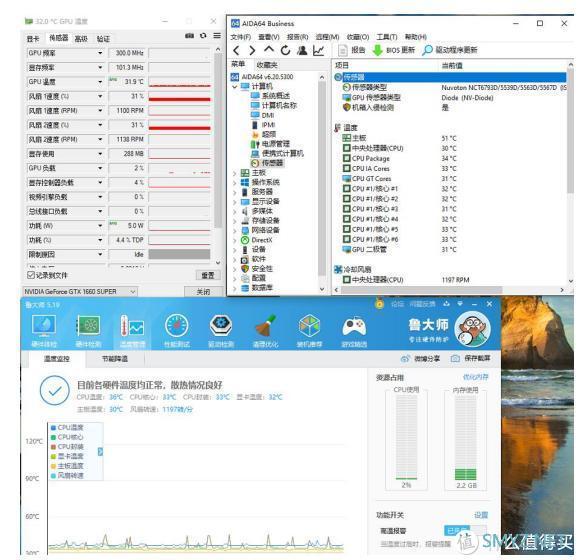Open AIDA64 File menu

(240, 37)
